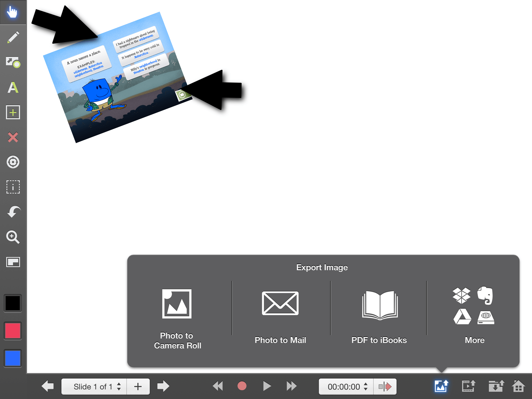Screen dimensions: 532x399
Task: Select the text tool
Action: pyautogui.click(x=13, y=87)
